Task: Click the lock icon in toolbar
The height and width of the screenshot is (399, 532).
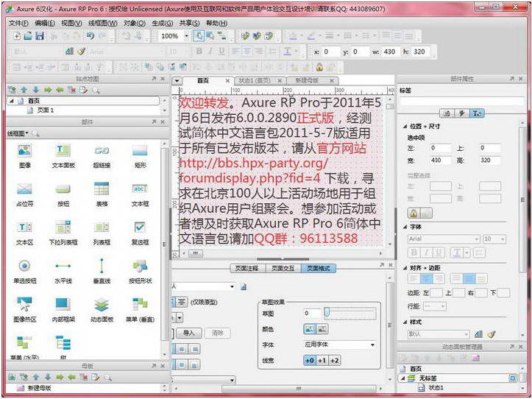Action: (x=319, y=67)
